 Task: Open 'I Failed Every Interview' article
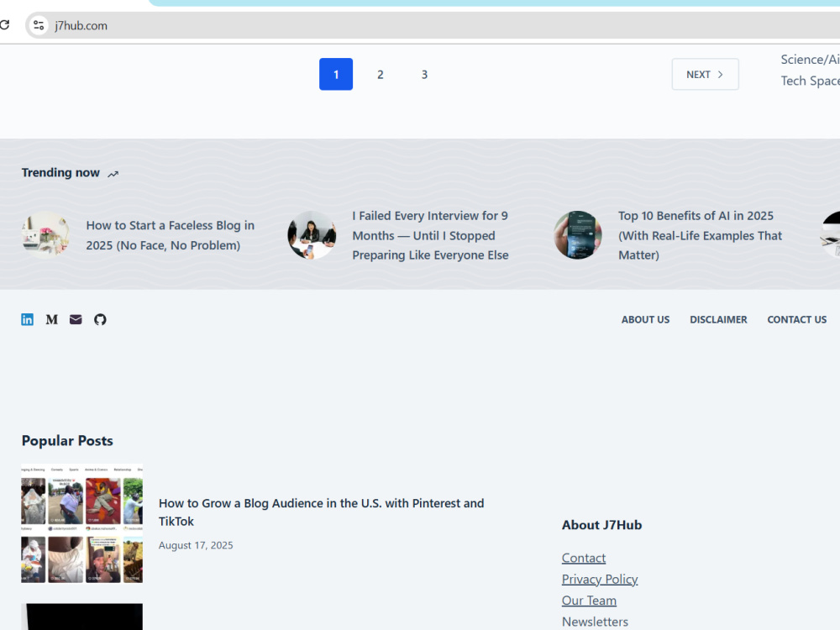pos(430,235)
